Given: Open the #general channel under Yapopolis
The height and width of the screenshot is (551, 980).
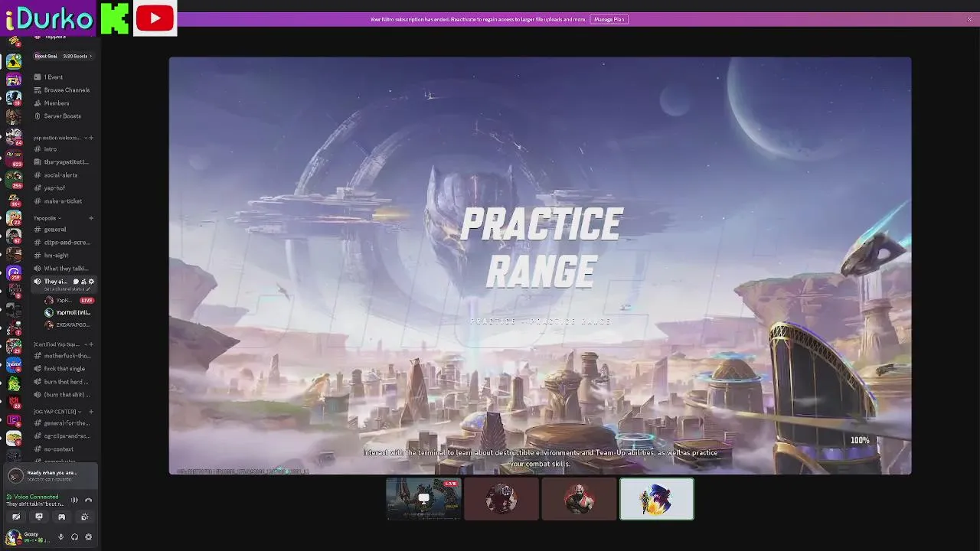Looking at the screenshot, I should [64, 230].
